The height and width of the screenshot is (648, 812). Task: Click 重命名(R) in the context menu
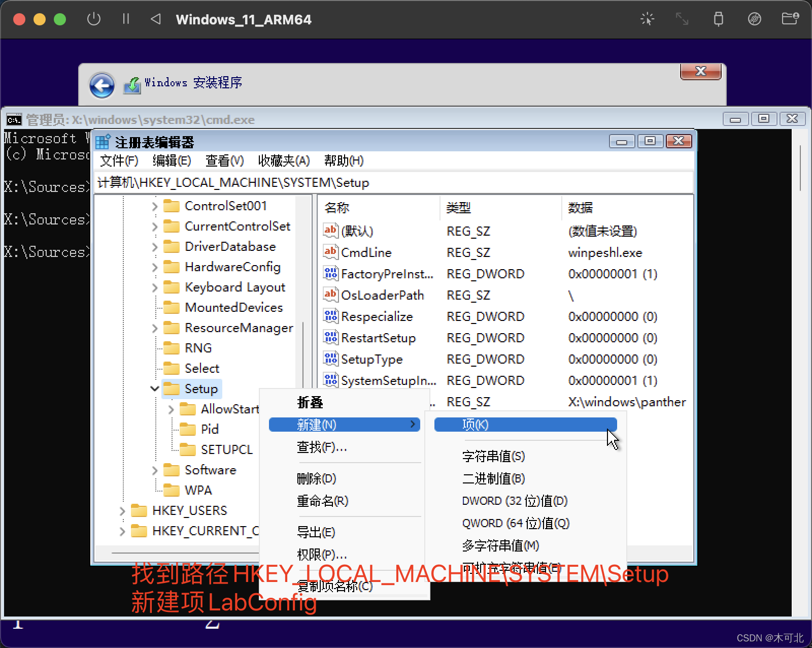323,501
